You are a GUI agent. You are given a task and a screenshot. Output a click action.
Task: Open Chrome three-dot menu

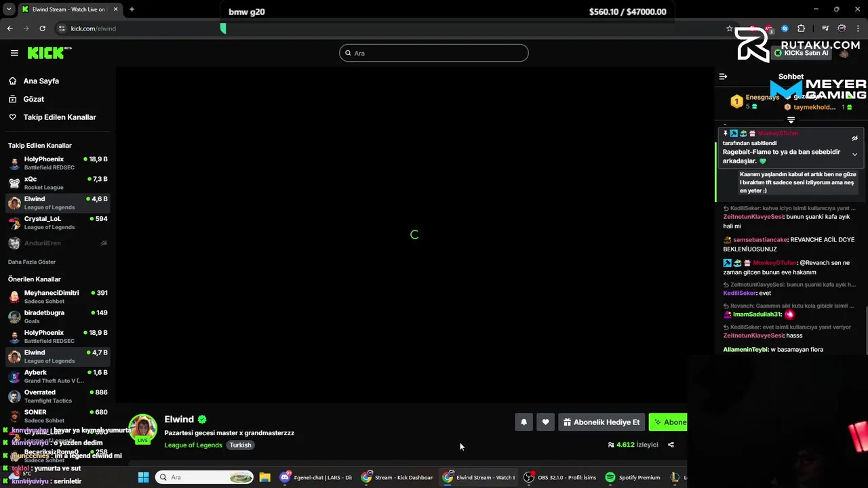click(x=859, y=28)
